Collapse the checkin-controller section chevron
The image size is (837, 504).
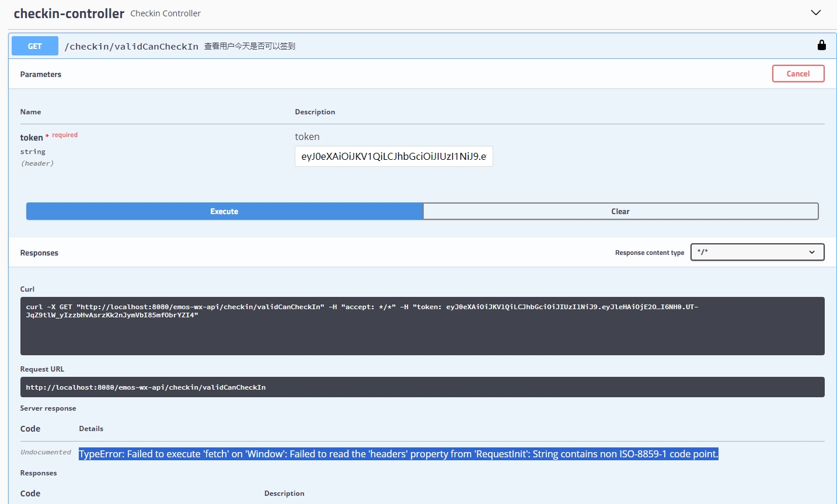[x=816, y=13]
